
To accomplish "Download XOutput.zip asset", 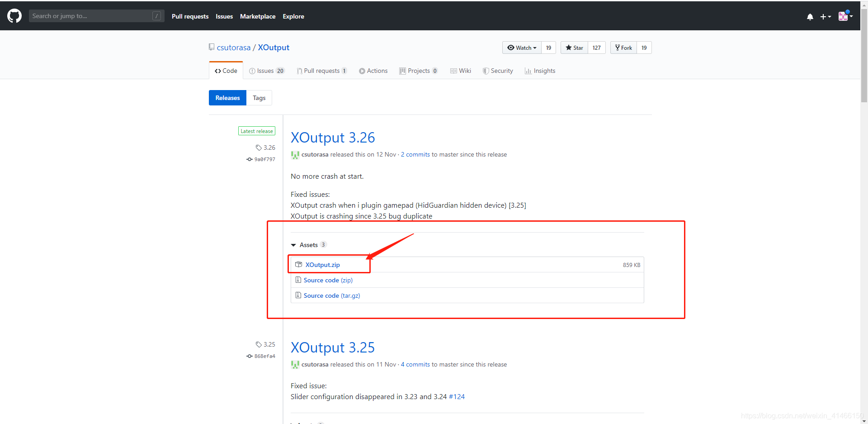I will coord(323,265).
